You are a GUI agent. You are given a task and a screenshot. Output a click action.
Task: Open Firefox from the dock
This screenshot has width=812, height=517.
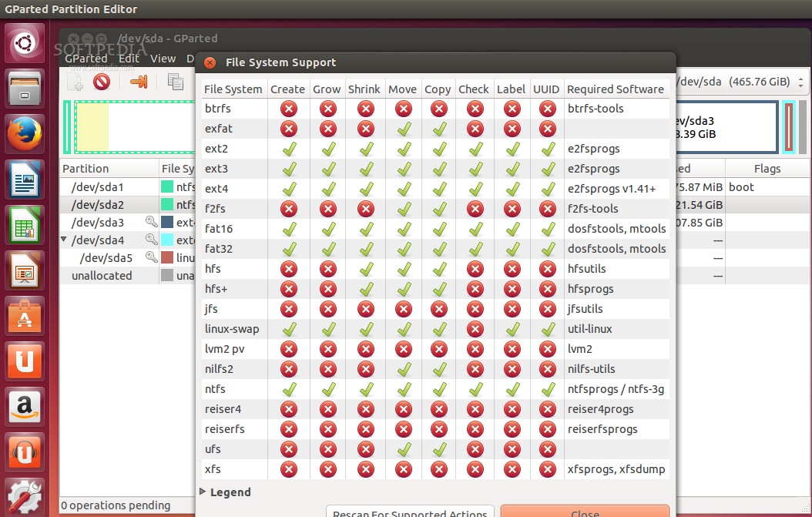pos(25,134)
